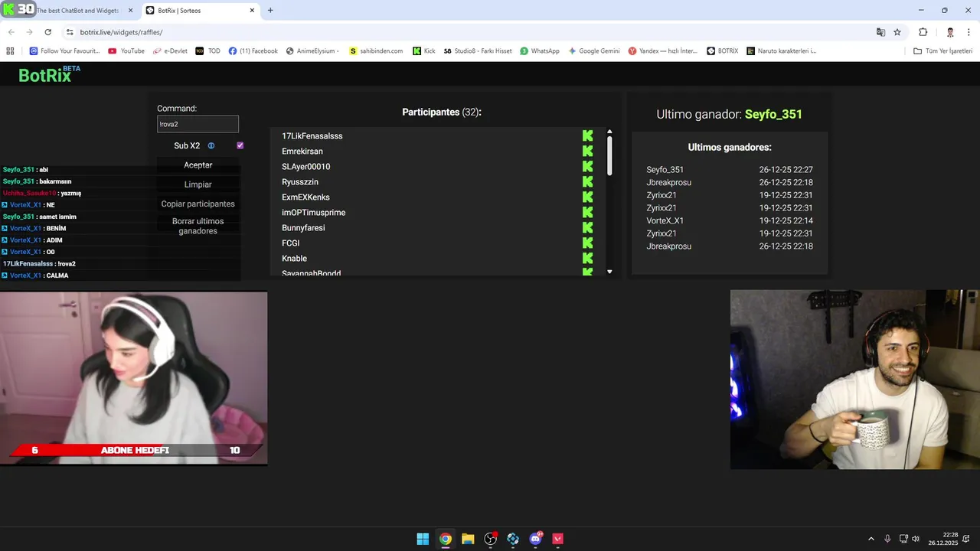Open the e-Devlet bookmark

(168, 51)
